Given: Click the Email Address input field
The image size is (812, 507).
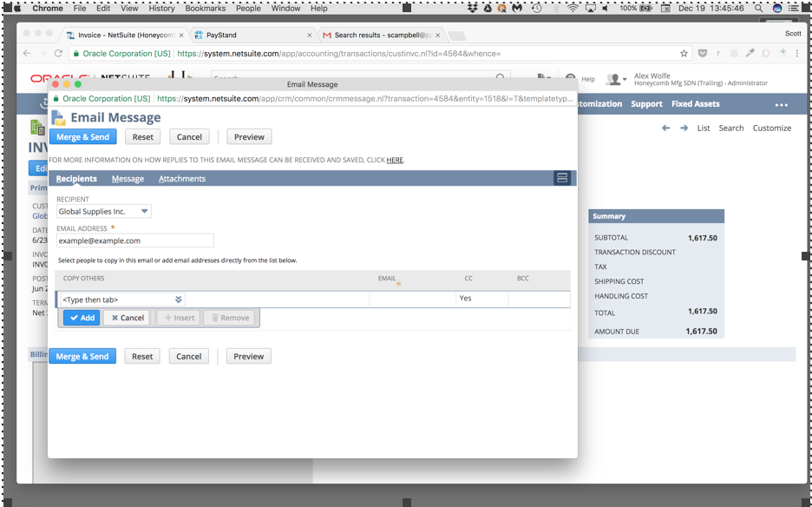Looking at the screenshot, I should (134, 240).
